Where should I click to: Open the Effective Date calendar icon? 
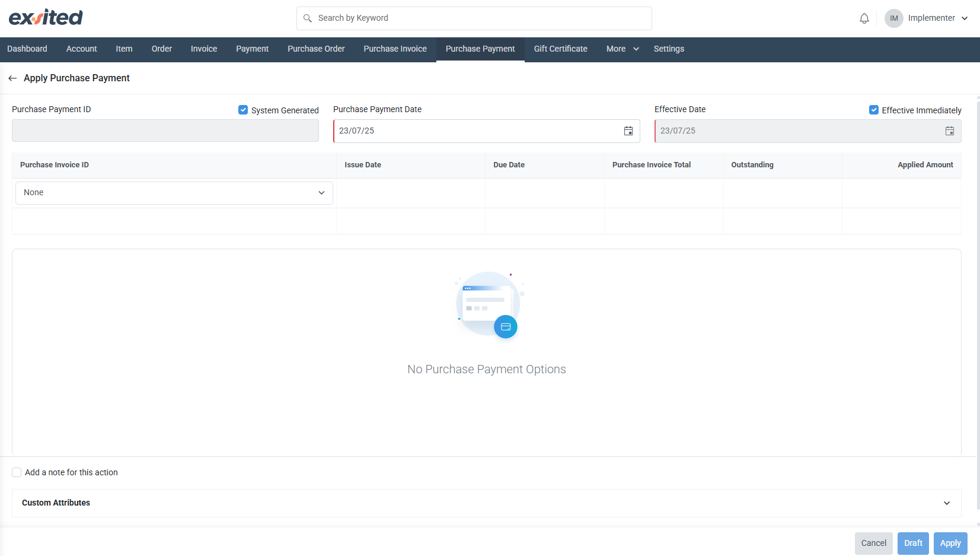coord(950,131)
